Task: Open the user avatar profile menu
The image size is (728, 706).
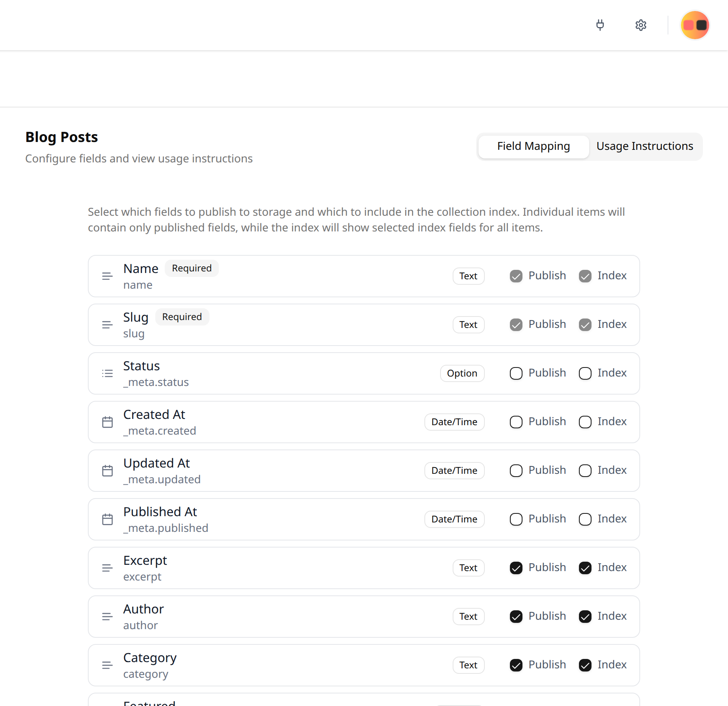Action: 695,25
